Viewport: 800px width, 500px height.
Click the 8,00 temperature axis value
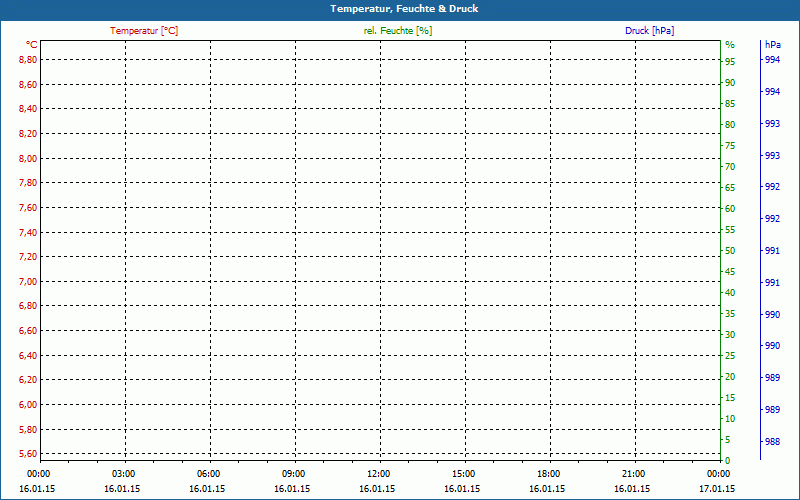coord(28,159)
